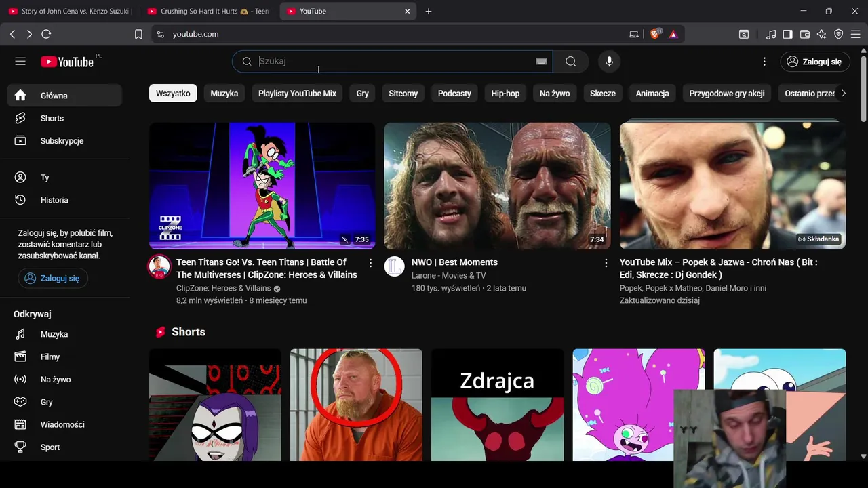868x488 pixels.
Task: Open the Popek mix thumbnail
Action: click(x=732, y=186)
